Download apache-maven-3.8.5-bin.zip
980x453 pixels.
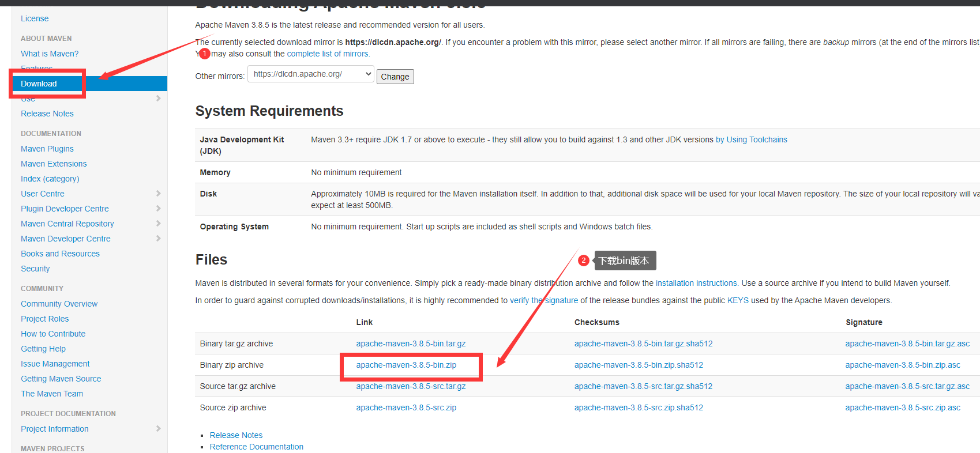(x=406, y=365)
